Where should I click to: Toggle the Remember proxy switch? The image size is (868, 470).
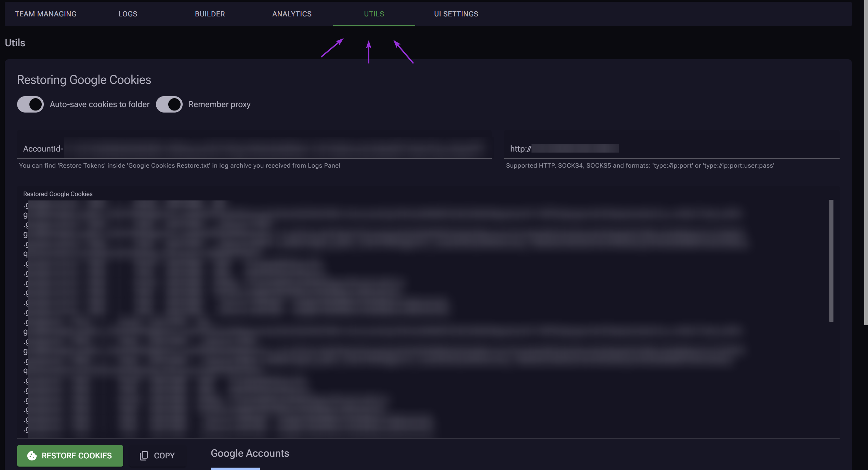click(x=169, y=104)
